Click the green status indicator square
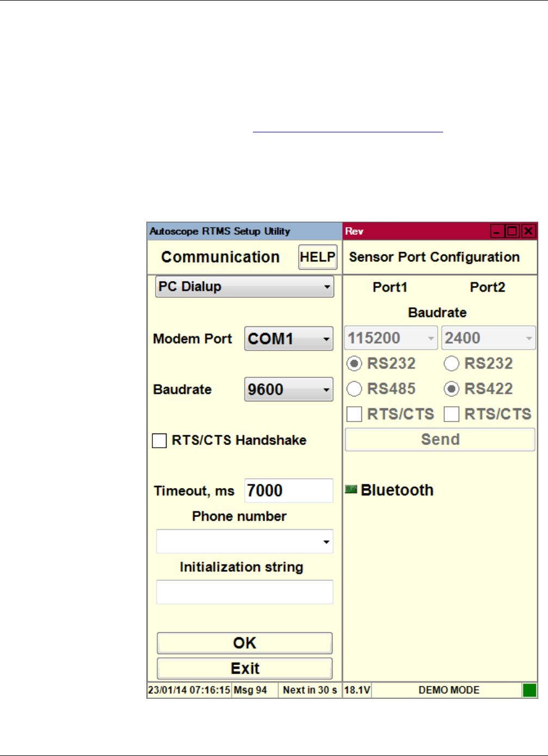548x756 pixels. 529,690
